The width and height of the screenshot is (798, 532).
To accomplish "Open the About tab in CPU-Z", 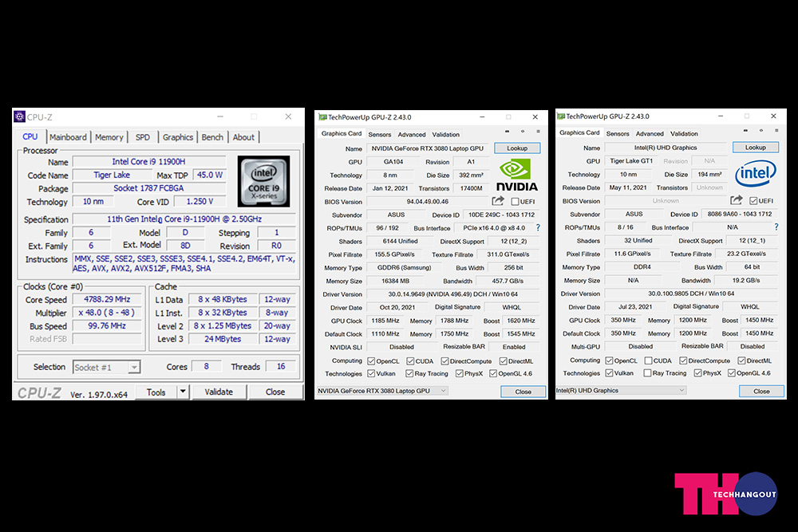I will (x=243, y=137).
